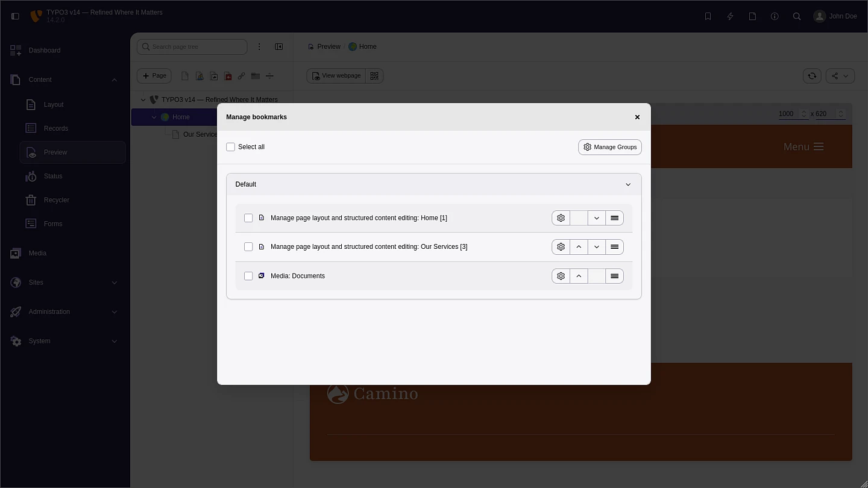Close the Manage bookmarks dialog

(637, 117)
